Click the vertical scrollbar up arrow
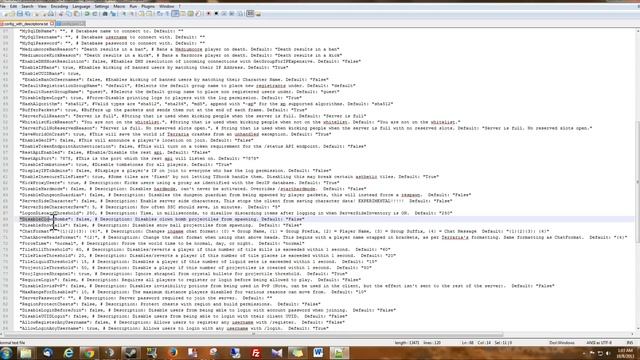640x360 pixels. coord(637,31)
